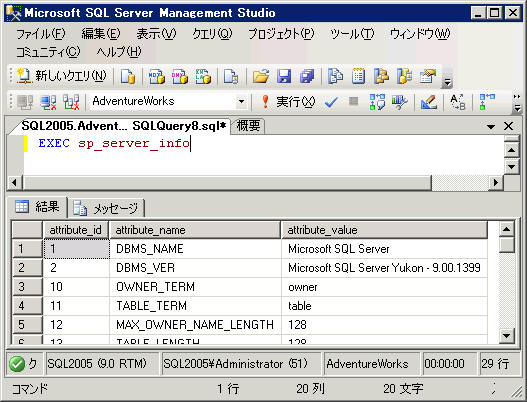Click the XMLA query icon
Screen dimensions: 527x402
pyautogui.click(x=203, y=76)
